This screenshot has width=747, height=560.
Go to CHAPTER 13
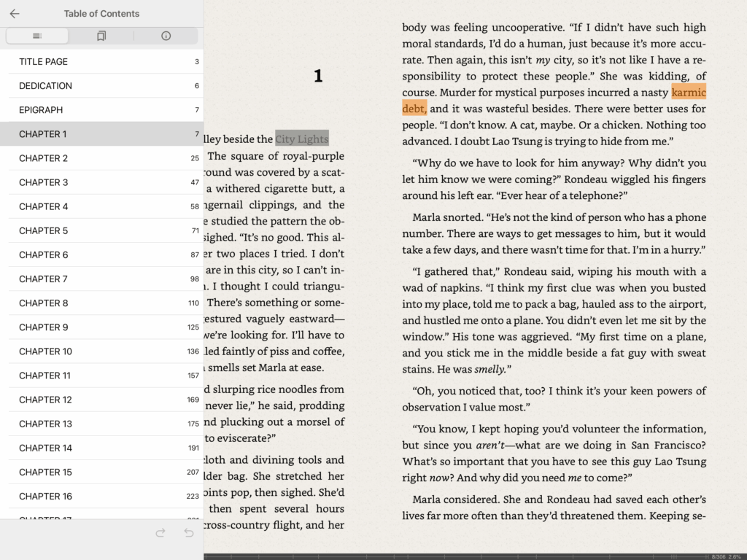coord(102,424)
